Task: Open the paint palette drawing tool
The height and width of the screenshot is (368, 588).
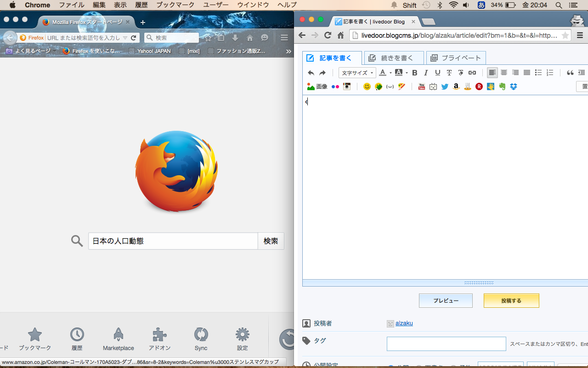Action: point(402,86)
